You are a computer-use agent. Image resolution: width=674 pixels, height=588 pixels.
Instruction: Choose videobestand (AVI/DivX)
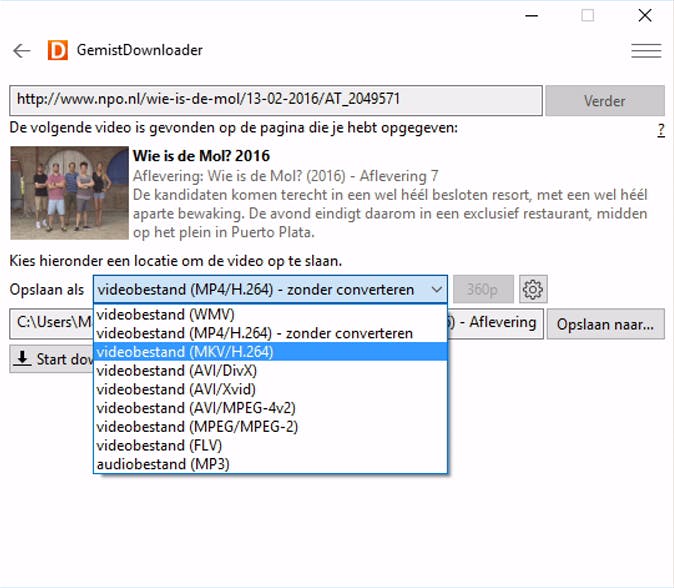point(270,371)
